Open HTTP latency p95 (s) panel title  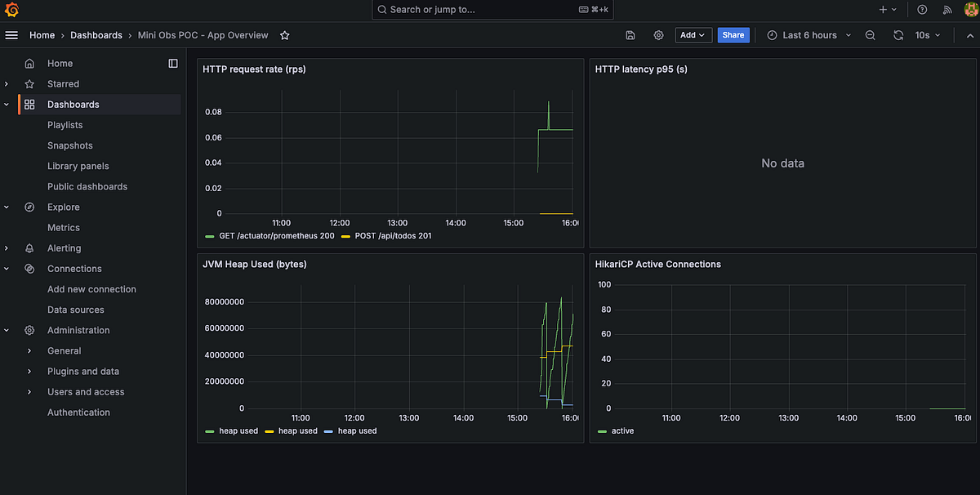pyautogui.click(x=641, y=69)
